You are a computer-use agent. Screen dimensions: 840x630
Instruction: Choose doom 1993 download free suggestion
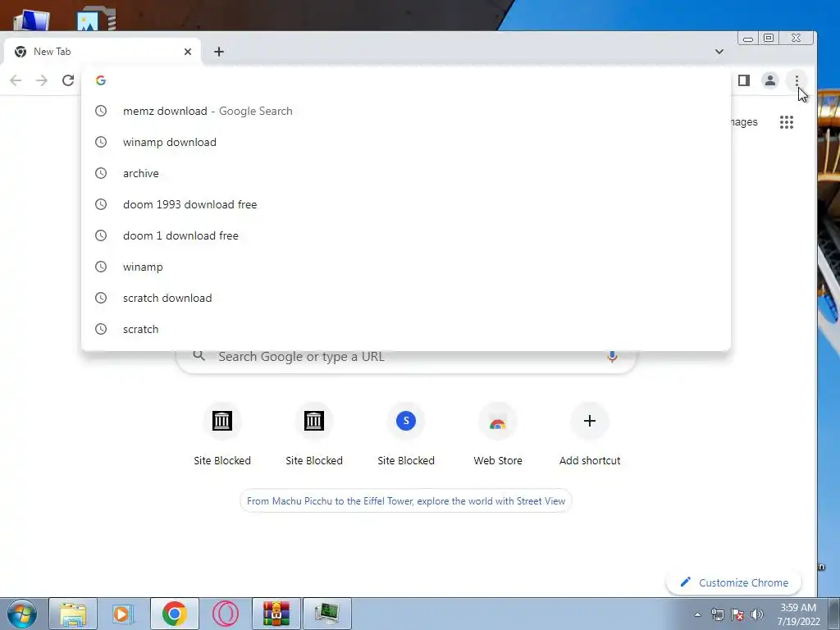point(406,204)
